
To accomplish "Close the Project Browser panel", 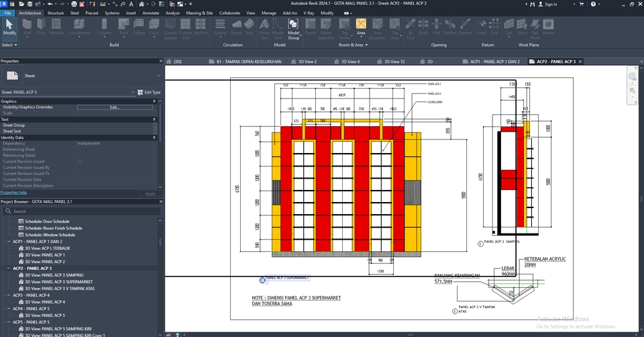I will pyautogui.click(x=160, y=202).
